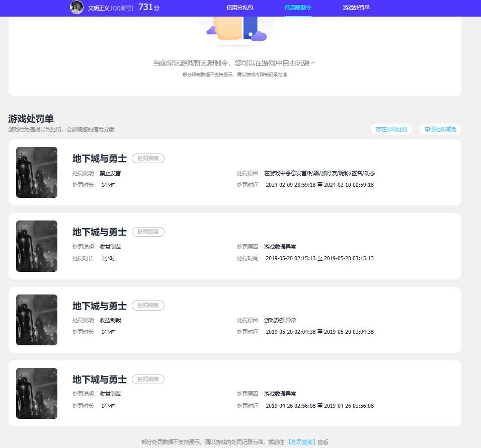
Task: Click the 地下城与勇士 title on the 2024-02-09 card
Action: click(x=99, y=159)
